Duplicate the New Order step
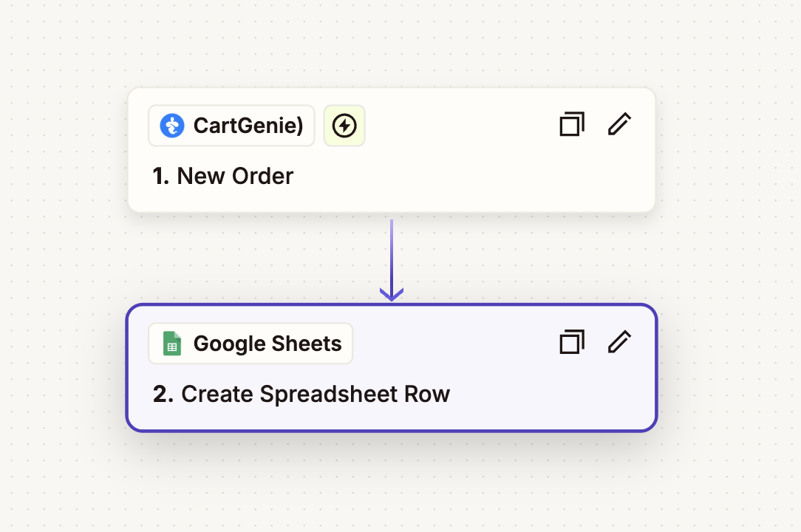The image size is (801, 532). point(572,124)
